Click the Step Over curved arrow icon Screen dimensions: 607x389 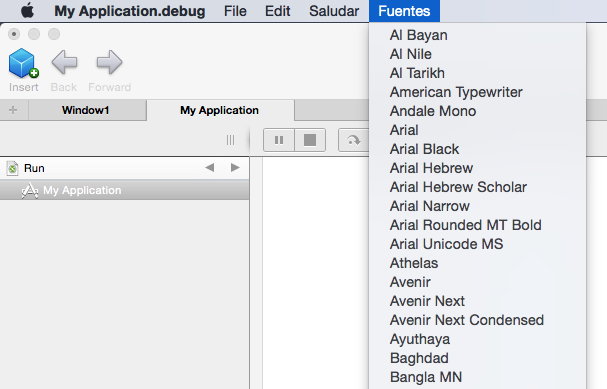(353, 140)
